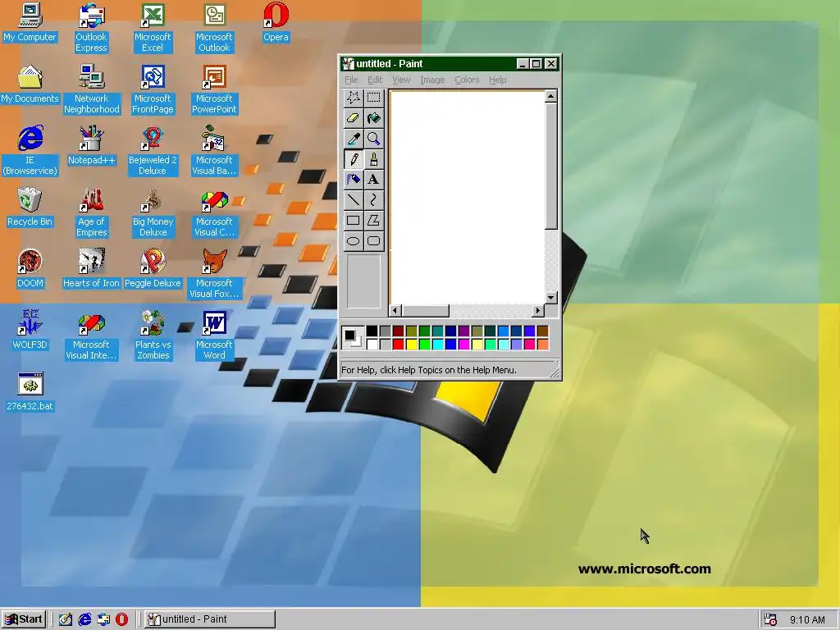Click Outlook Express icon in Quick Launch

(103, 619)
